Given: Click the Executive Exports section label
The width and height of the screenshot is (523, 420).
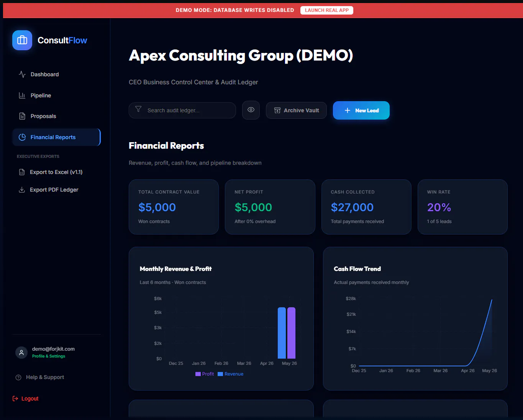Looking at the screenshot, I should coord(38,156).
